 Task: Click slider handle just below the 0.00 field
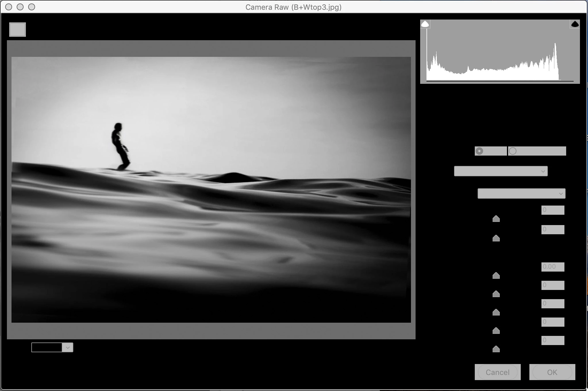tap(496, 276)
